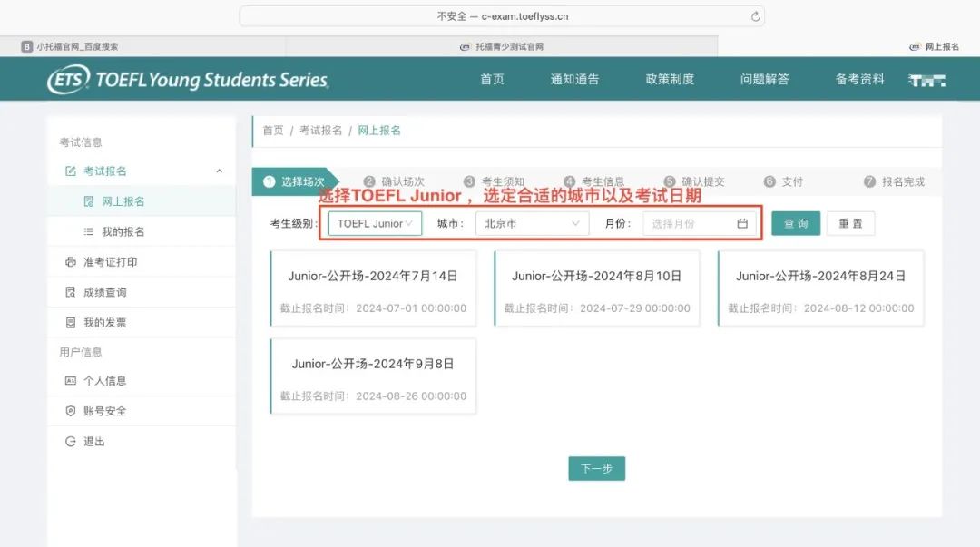
Task: Open 问题解答 in the top navigation
Action: click(764, 80)
